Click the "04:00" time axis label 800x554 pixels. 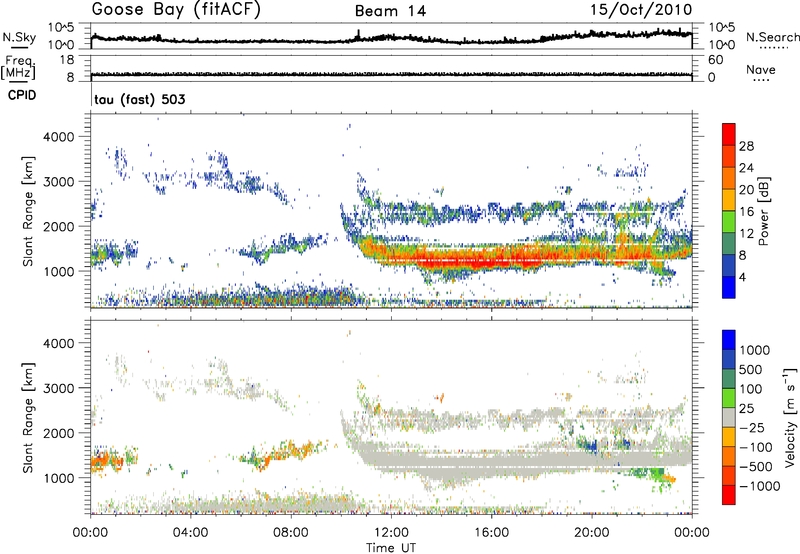pos(190,533)
